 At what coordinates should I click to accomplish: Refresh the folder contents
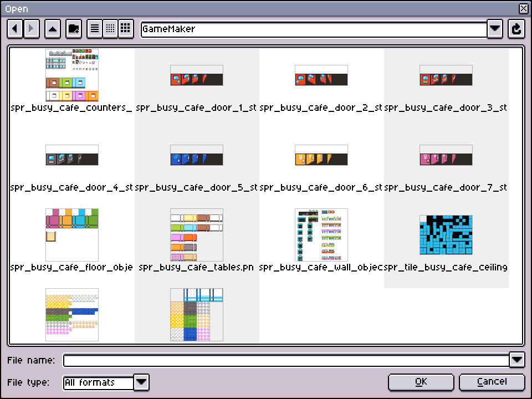(516, 29)
